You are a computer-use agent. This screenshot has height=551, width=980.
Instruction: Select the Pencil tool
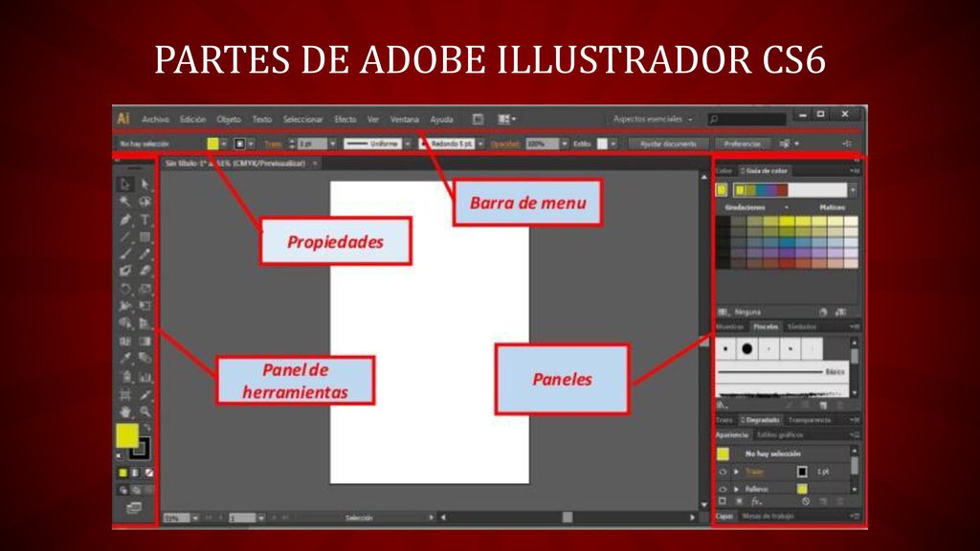coord(145,253)
